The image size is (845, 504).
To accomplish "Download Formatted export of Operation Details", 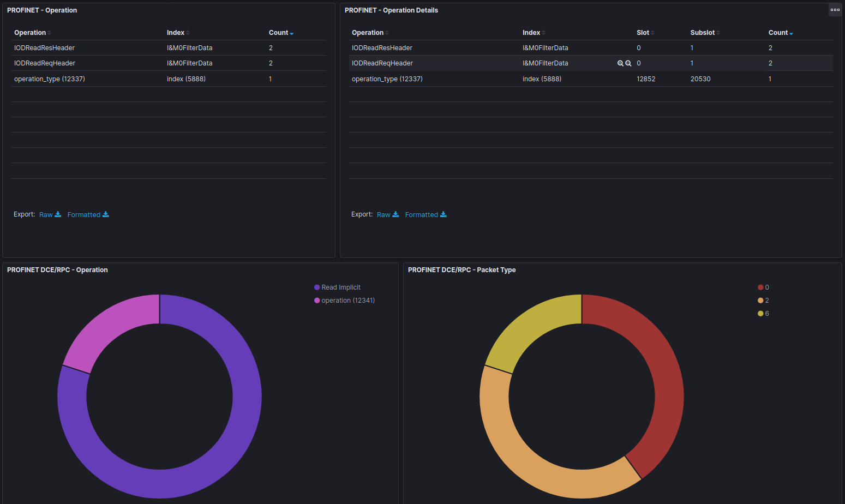I will coord(426,215).
